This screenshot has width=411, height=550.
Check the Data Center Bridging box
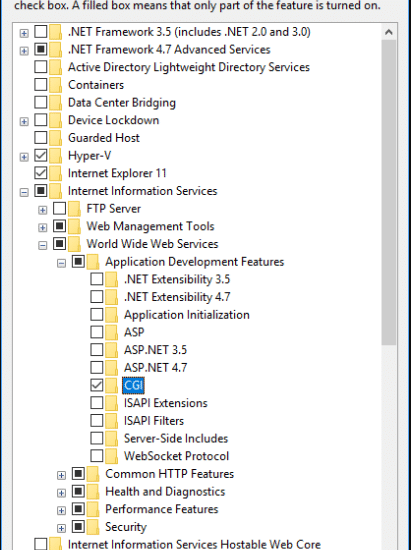(41, 102)
